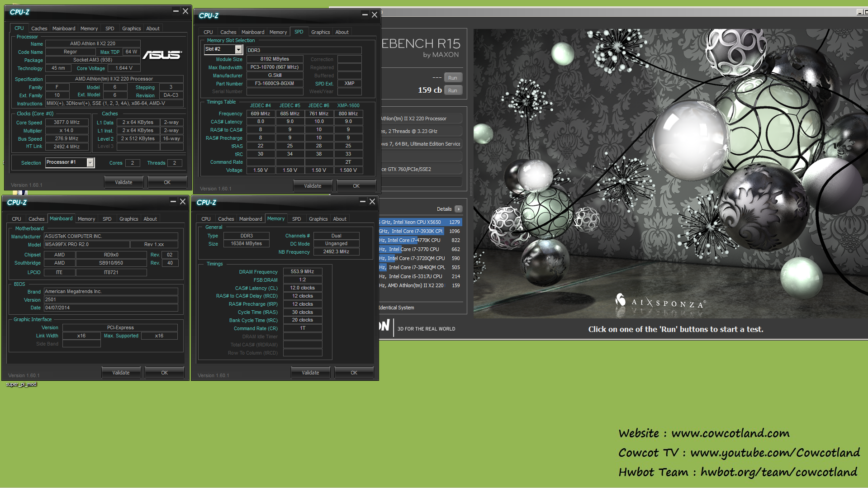Select the Intel Core i7-3930K ranking row
This screenshot has width=868, height=488.
(421, 231)
